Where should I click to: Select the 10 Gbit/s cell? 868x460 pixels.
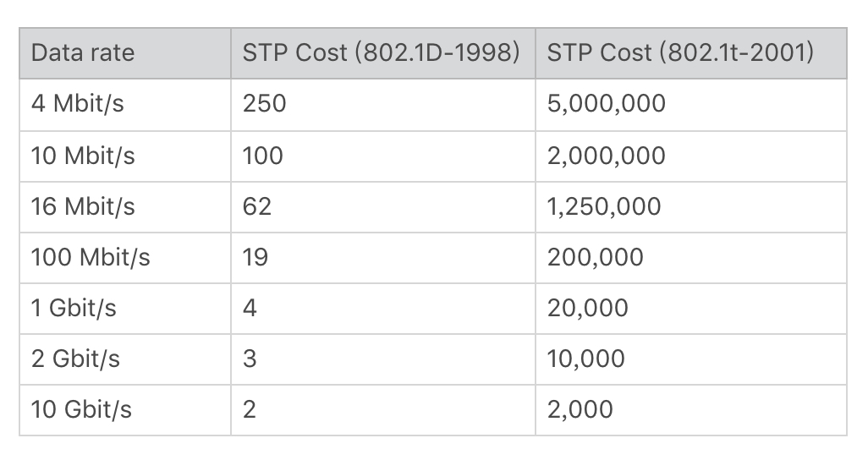[x=125, y=410]
